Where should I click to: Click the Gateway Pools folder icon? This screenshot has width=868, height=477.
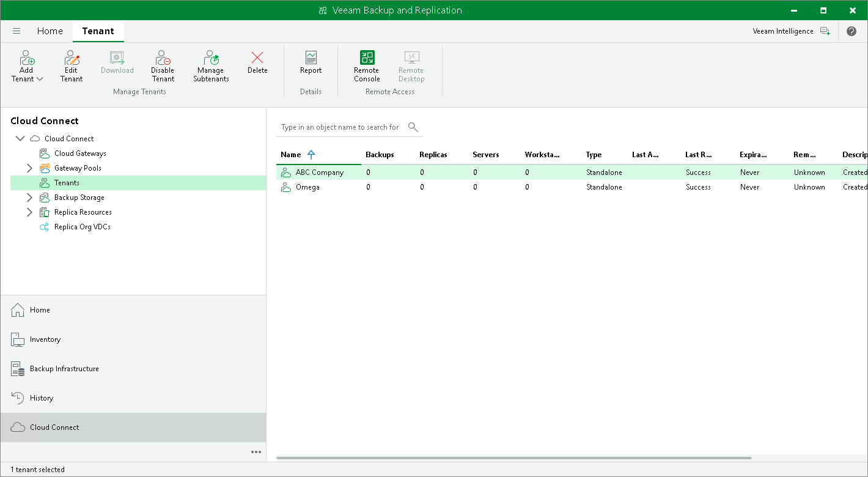(x=44, y=168)
